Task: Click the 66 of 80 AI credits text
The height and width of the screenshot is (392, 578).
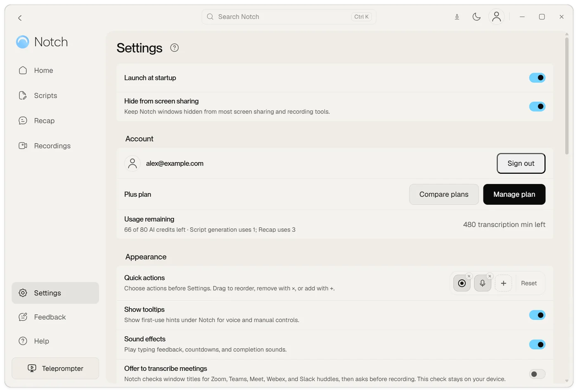Action: coord(155,230)
